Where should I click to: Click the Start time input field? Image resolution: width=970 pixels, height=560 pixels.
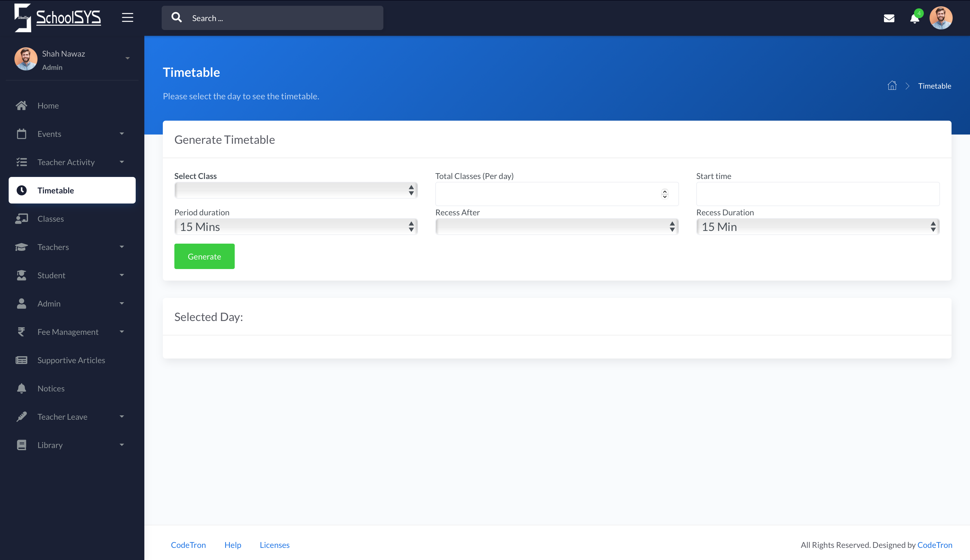817,194
